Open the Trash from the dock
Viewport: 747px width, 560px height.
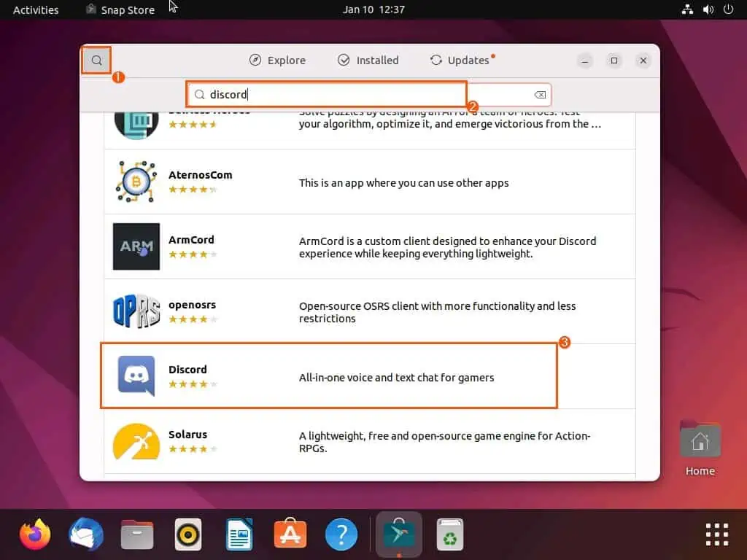pos(449,534)
